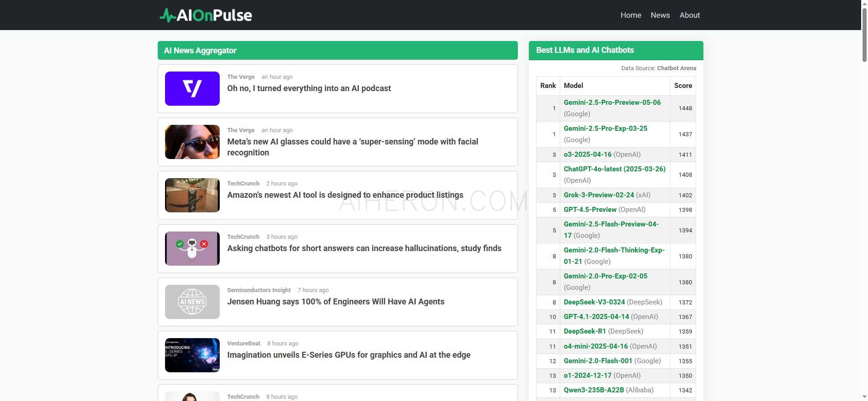868x401 pixels.
Task: Open Grok-3-Preview-02-24 model link
Action: click(599, 195)
